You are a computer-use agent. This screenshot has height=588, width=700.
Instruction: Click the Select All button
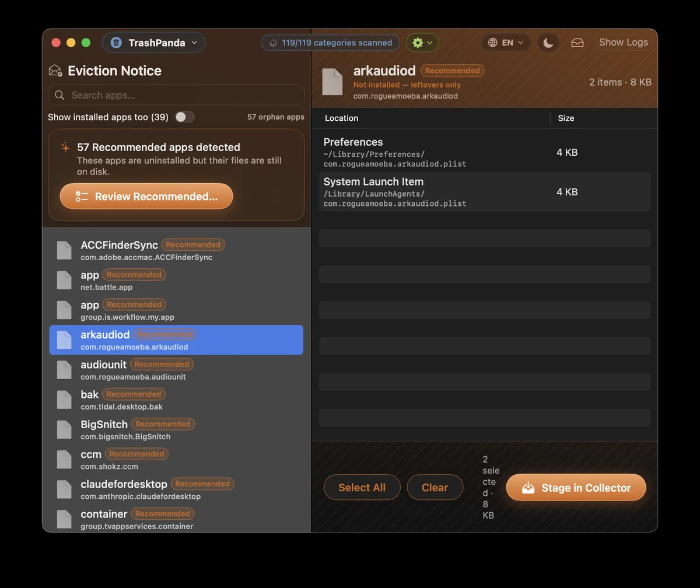tap(362, 488)
